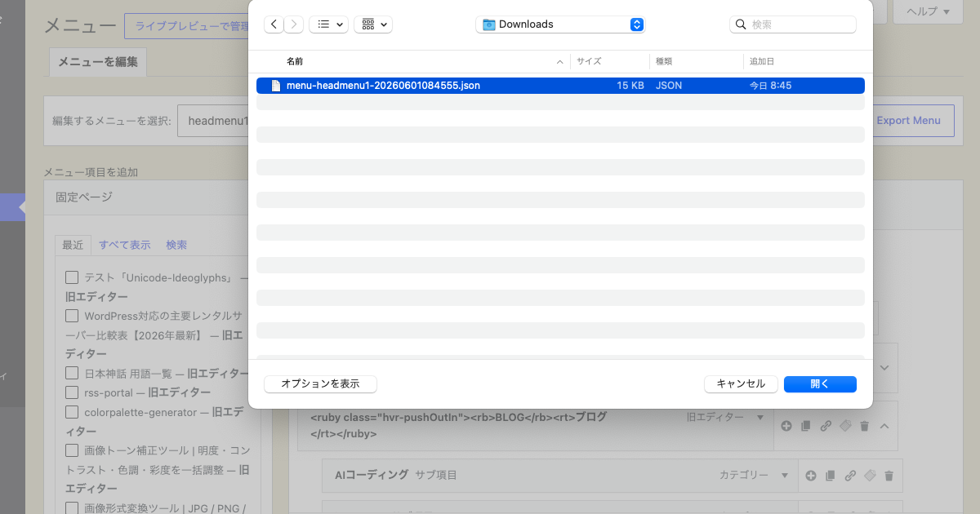Click the 今日 8:45 date cell
Image resolution: width=980 pixels, height=514 pixels.
(770, 86)
